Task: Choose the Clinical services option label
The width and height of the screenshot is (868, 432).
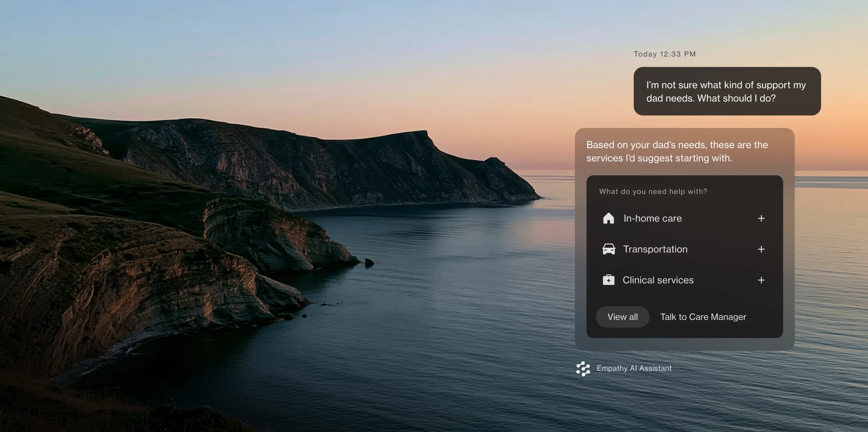Action: pos(658,280)
